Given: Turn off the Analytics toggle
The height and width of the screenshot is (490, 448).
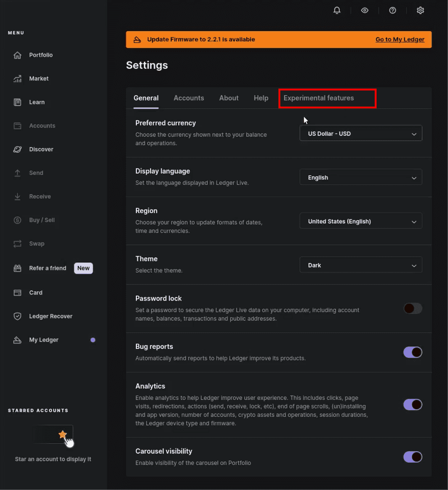Looking at the screenshot, I should [413, 404].
